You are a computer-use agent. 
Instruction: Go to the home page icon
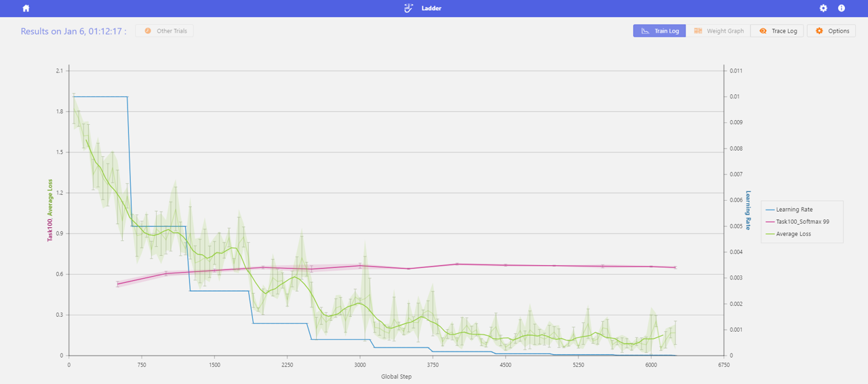26,9
